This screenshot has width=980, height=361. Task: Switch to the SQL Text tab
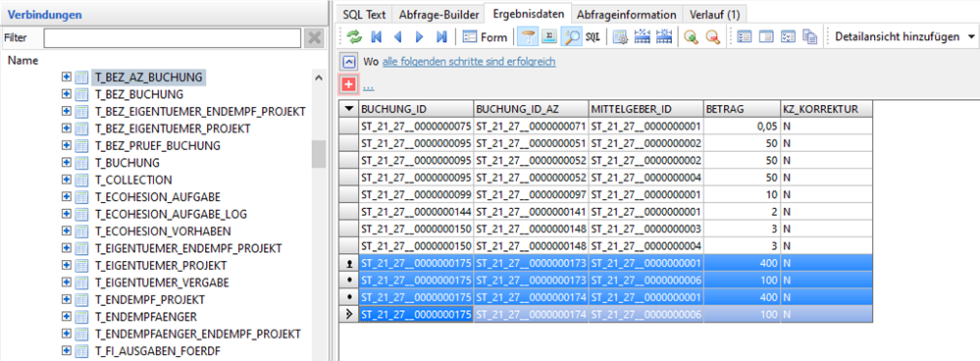click(x=364, y=15)
